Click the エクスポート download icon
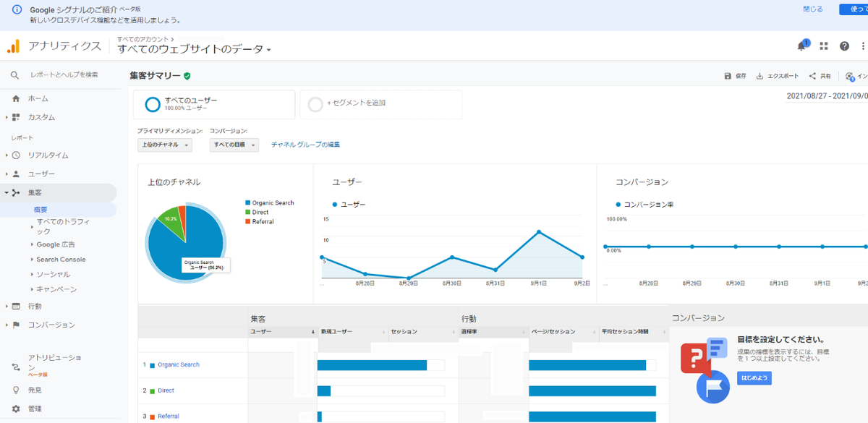Image resolution: width=868 pixels, height=423 pixels. [759, 76]
